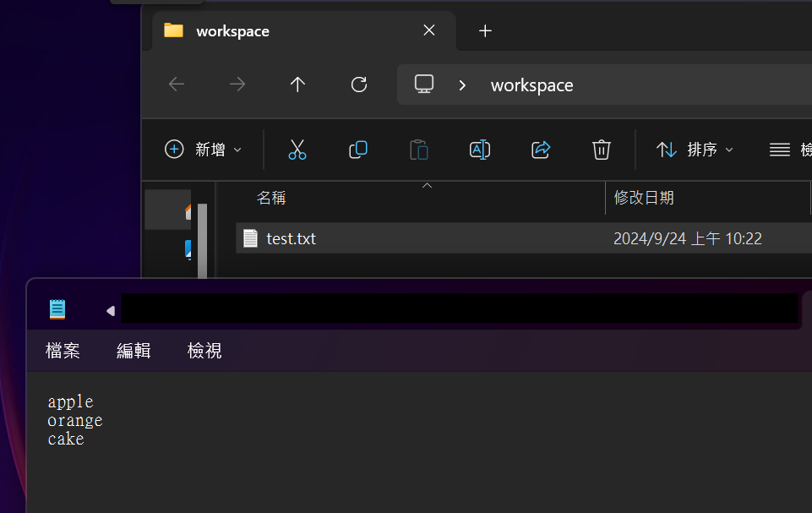812x513 pixels.
Task: Click the This PC monitor icon in address bar
Action: 424,84
